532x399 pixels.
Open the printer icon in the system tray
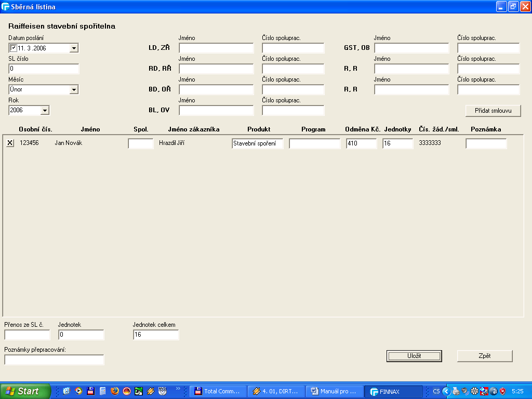pos(456,391)
